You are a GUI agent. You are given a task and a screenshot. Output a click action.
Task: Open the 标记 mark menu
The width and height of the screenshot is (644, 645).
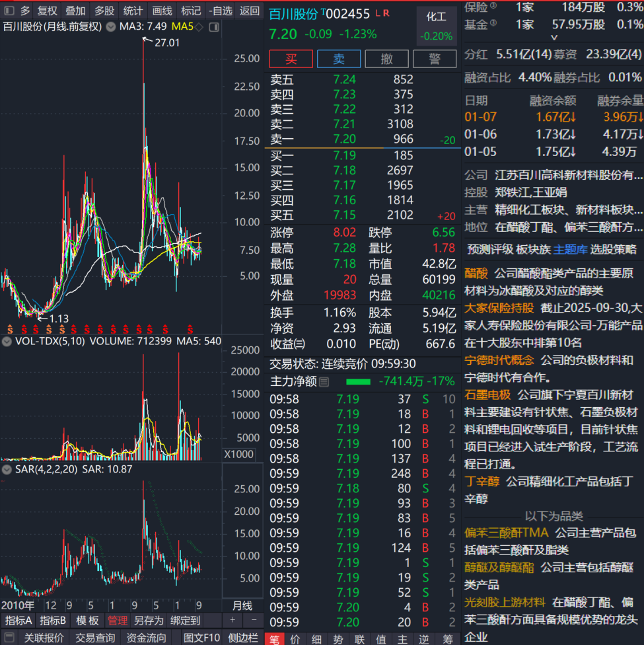pyautogui.click(x=191, y=11)
